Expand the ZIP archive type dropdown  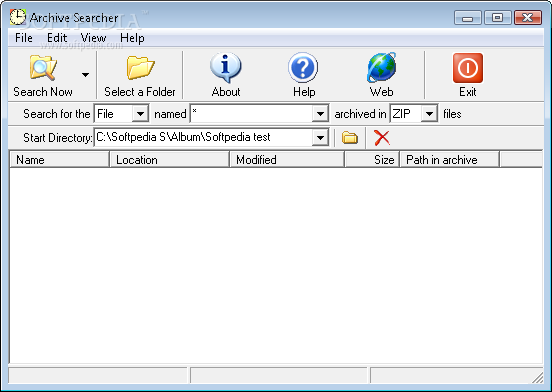[x=429, y=114]
